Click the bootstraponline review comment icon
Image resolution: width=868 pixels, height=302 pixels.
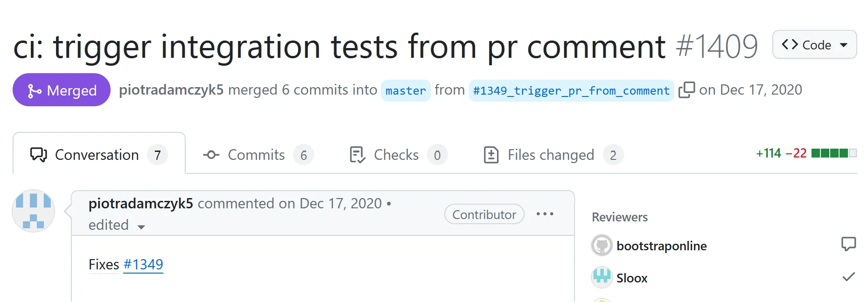[848, 244]
